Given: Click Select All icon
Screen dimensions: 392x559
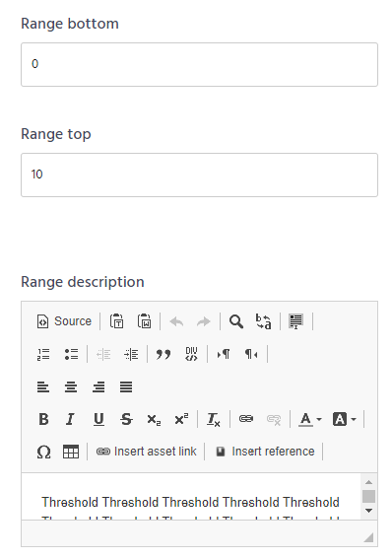Looking at the screenshot, I should [x=295, y=321].
